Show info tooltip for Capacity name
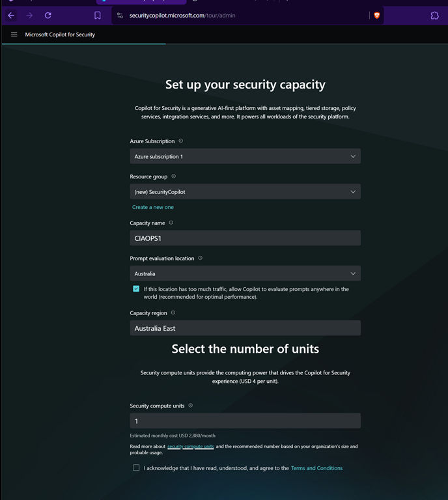This screenshot has height=500, width=448. pyautogui.click(x=171, y=223)
